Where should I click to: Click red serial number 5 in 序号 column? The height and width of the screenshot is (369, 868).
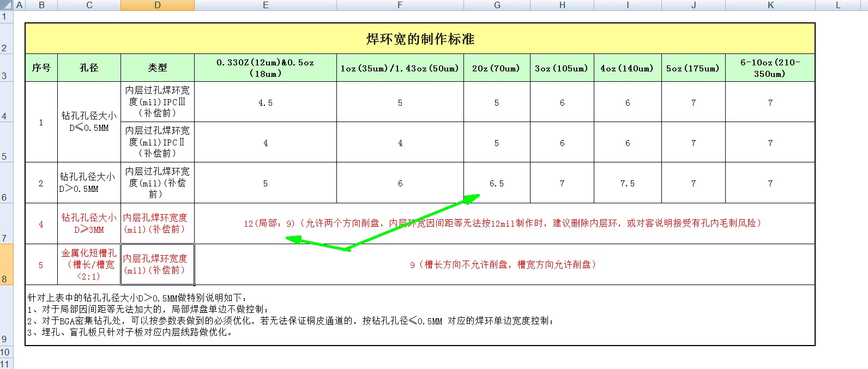[41, 264]
